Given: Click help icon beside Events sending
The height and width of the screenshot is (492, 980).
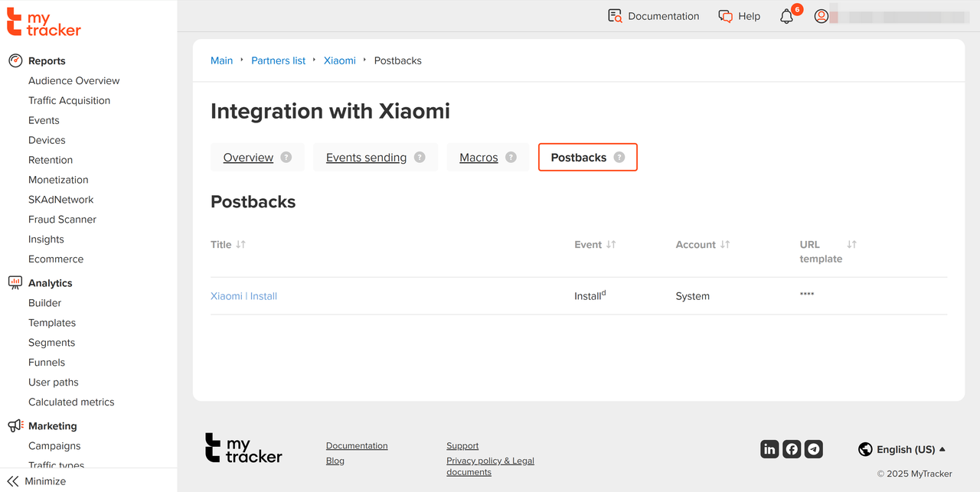Looking at the screenshot, I should point(420,157).
